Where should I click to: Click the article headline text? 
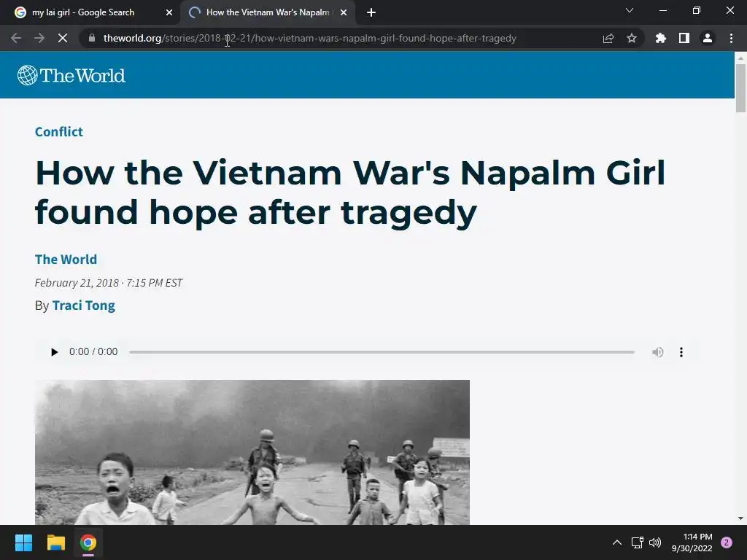pos(350,192)
